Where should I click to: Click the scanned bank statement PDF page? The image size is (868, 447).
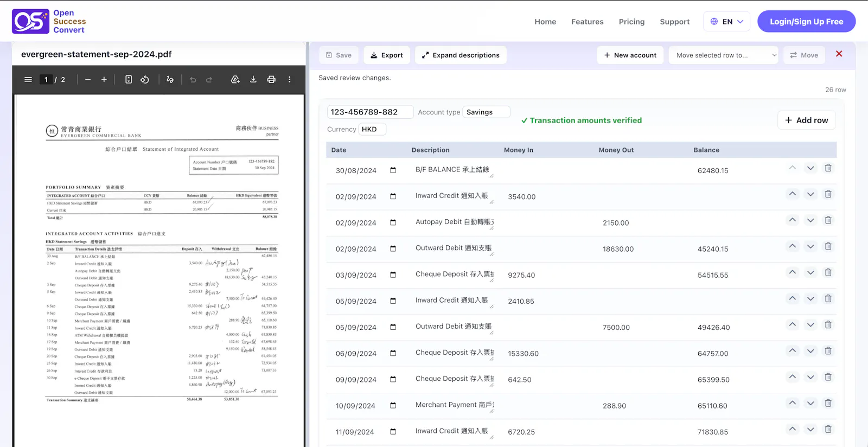coord(159,270)
